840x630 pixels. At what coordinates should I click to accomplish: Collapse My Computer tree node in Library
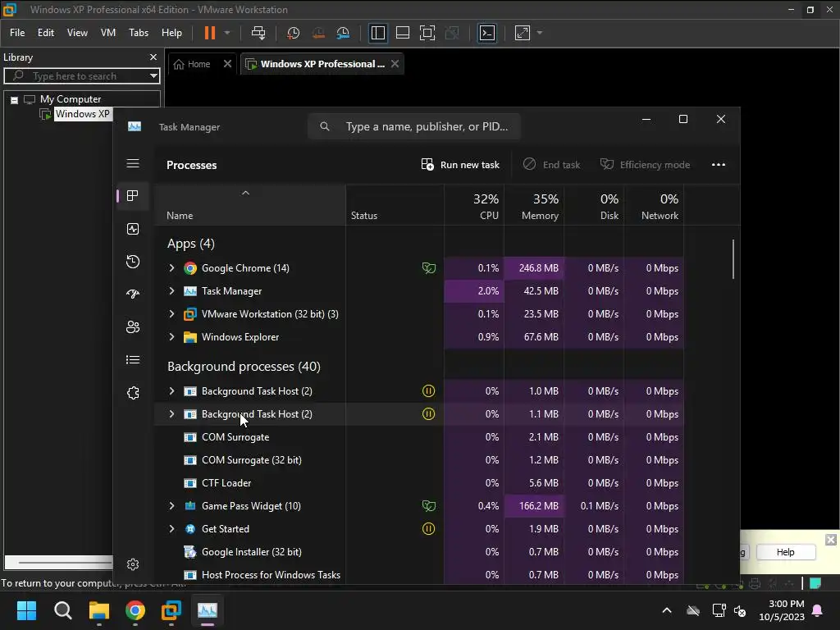click(x=15, y=99)
